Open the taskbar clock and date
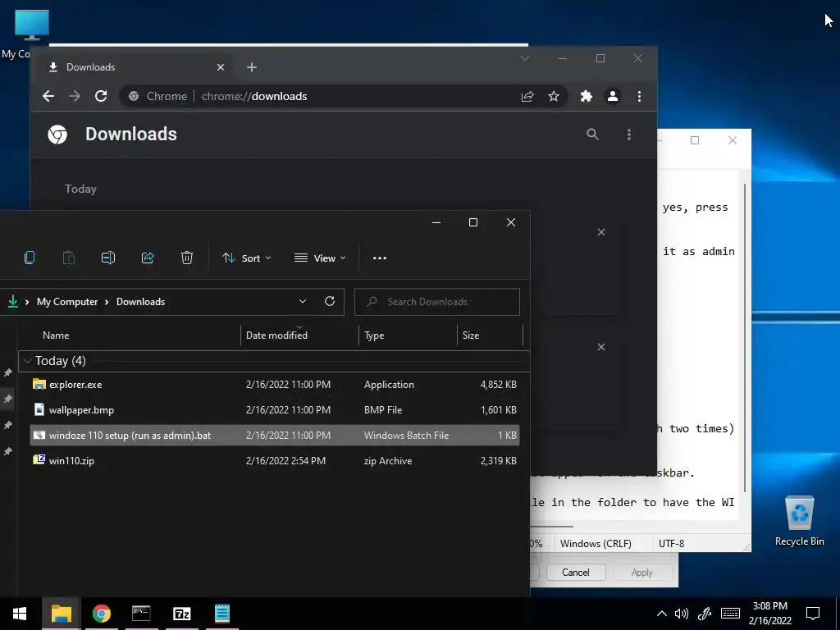This screenshot has width=840, height=630. (x=769, y=614)
